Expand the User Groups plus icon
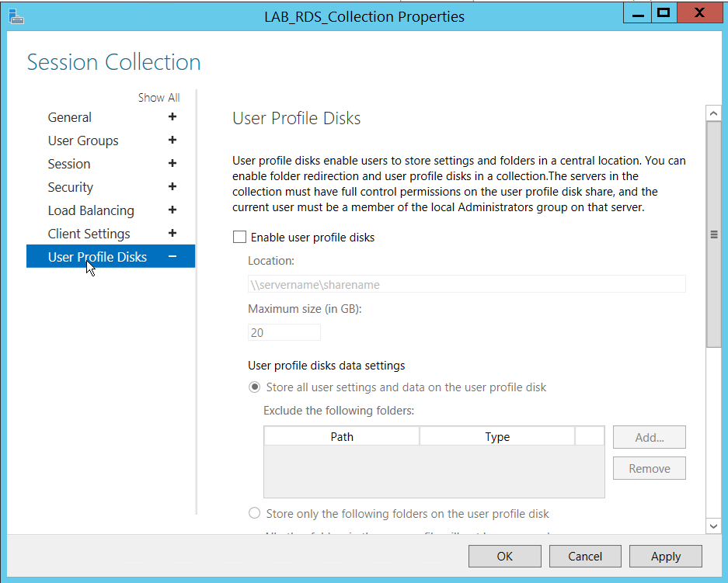 172,141
